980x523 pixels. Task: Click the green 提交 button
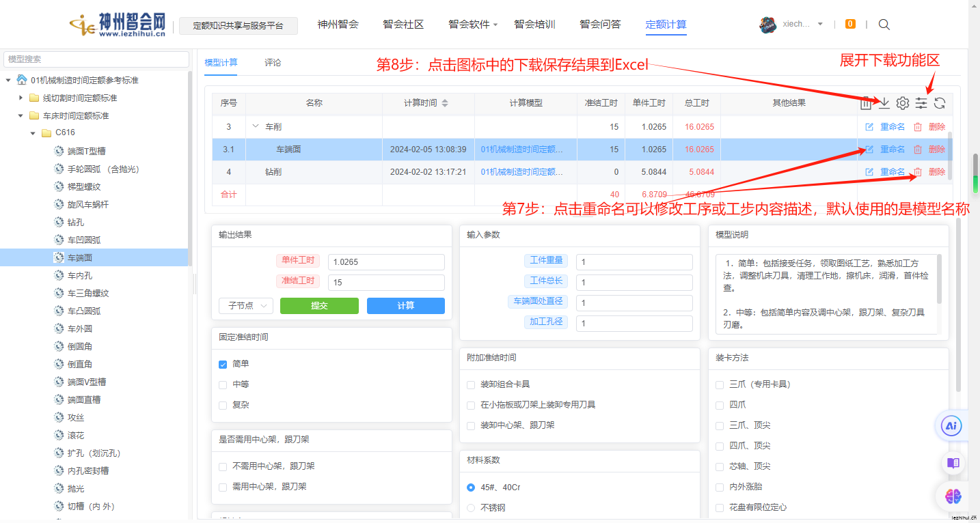pyautogui.click(x=319, y=306)
